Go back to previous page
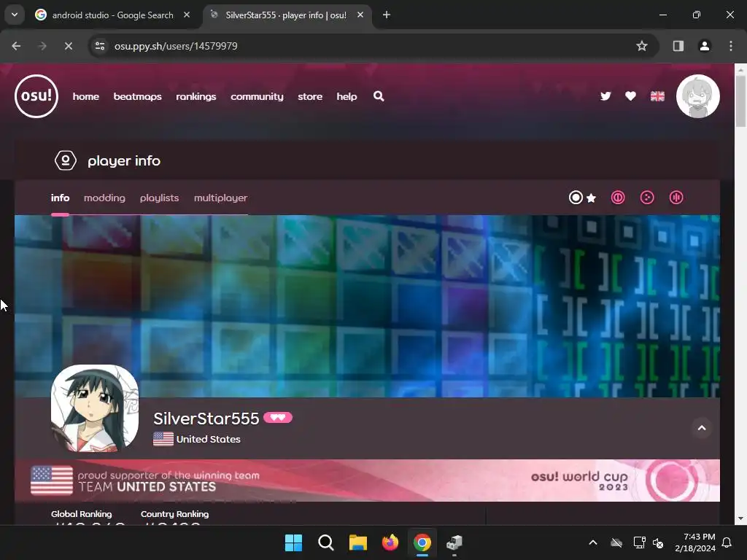 pos(16,46)
